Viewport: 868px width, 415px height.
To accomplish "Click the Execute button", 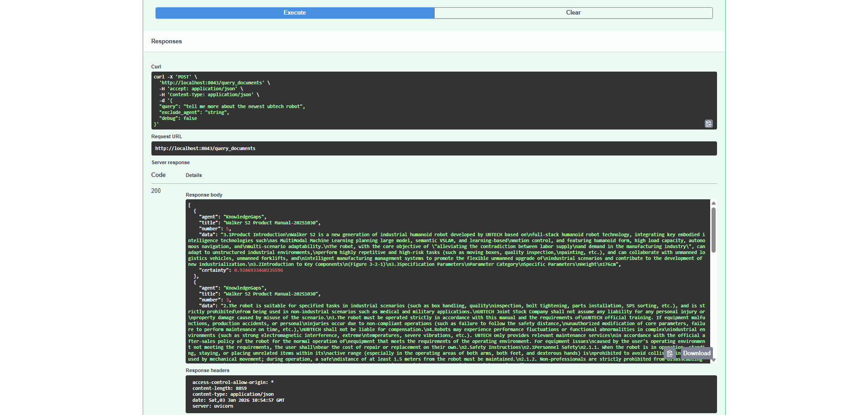I will point(294,12).
